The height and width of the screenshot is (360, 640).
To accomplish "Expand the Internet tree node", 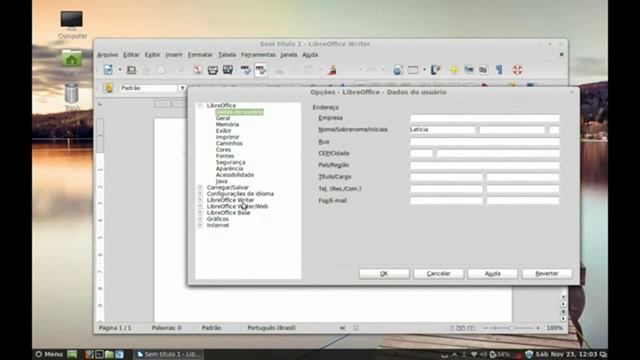I will 200,225.
